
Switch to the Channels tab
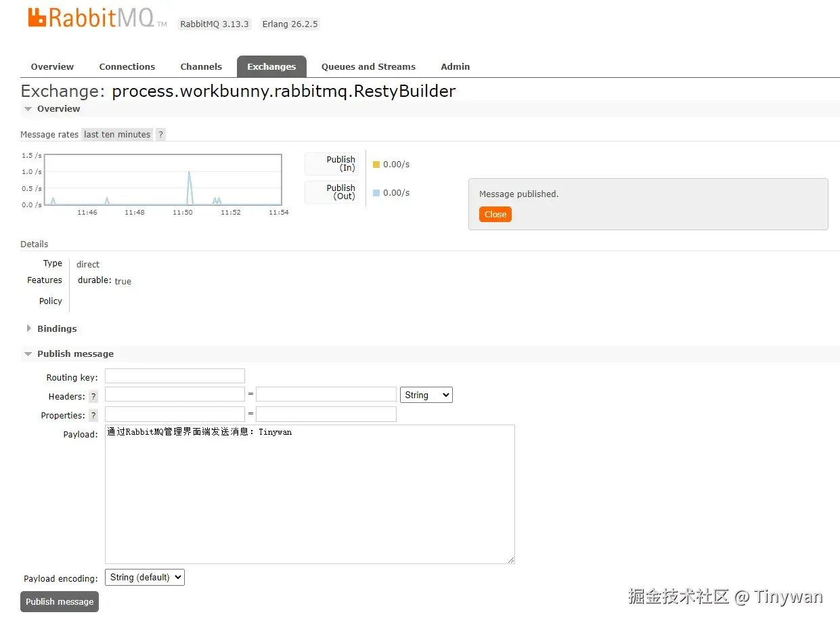201,66
